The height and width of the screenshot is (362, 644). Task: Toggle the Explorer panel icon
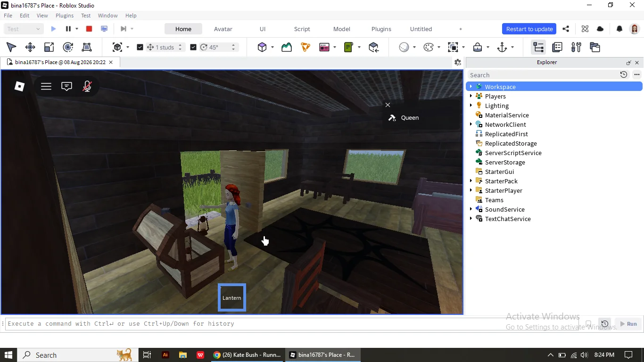538,47
